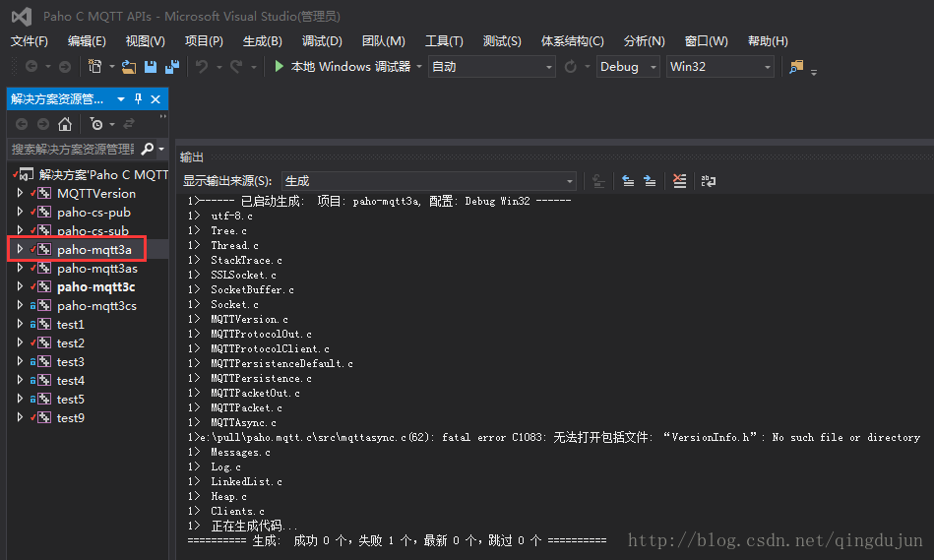Image resolution: width=934 pixels, height=560 pixels.
Task: Click the Solution Explorer back arrow
Action: (22, 124)
